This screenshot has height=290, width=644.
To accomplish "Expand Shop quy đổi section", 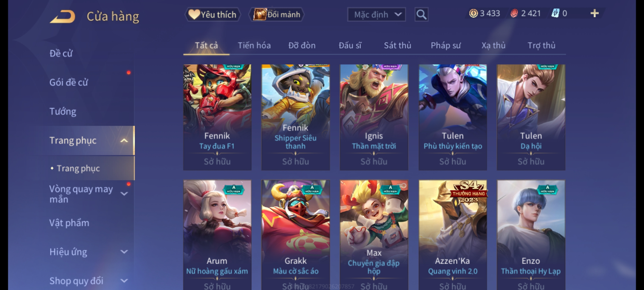I will click(x=124, y=281).
